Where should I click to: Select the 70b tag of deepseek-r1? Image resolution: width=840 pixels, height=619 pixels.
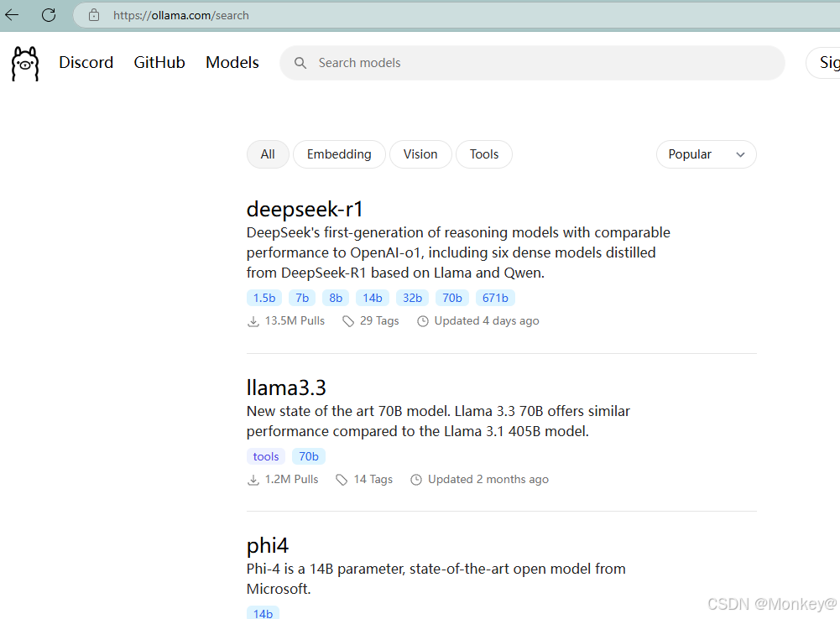pyautogui.click(x=452, y=298)
